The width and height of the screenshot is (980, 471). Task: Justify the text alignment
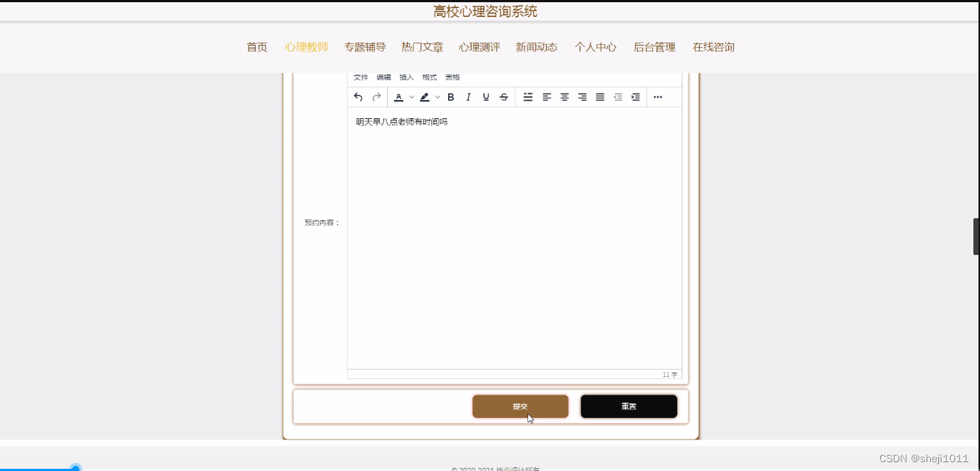[599, 97]
